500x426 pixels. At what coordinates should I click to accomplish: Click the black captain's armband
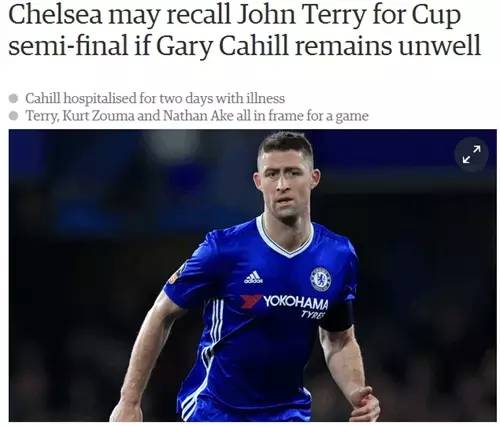coord(337,317)
